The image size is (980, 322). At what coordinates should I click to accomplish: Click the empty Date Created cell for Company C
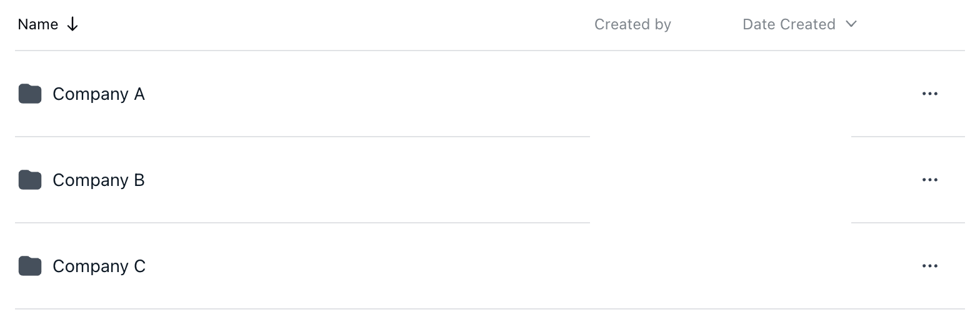click(x=794, y=266)
